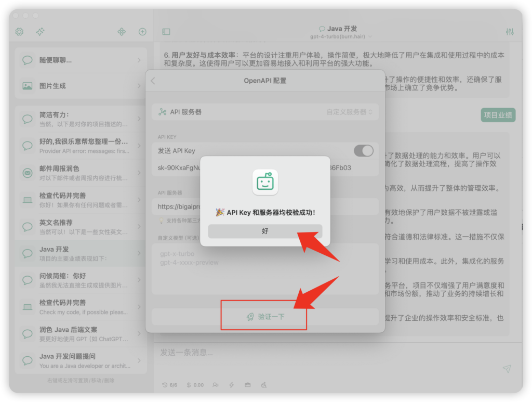Click the OpenAPI 配置 title text
Screen dimensions: 532x402
tap(265, 81)
